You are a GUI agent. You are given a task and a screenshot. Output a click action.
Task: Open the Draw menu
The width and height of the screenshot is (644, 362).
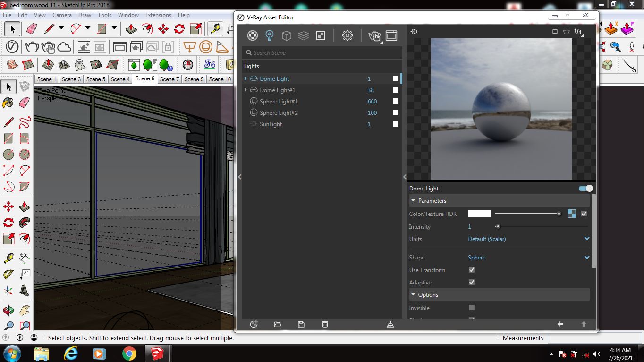[x=85, y=15]
